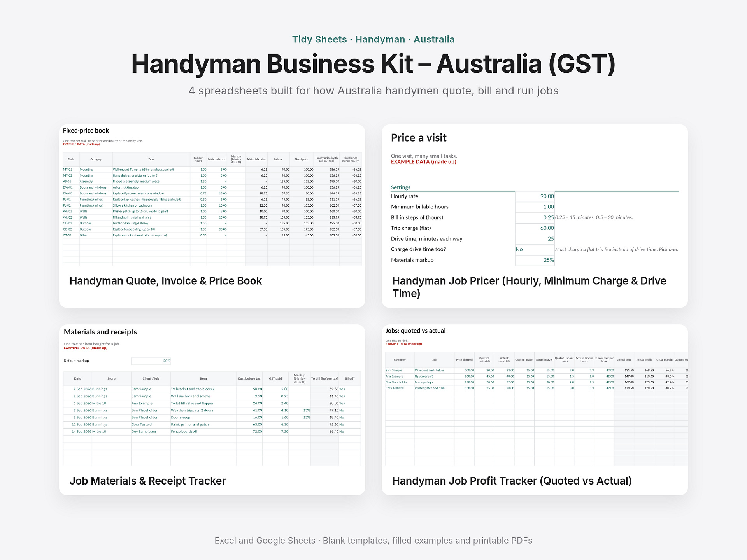Select the Trip charge (flat) value 60.00
This screenshot has height=560, width=747.
(535, 228)
